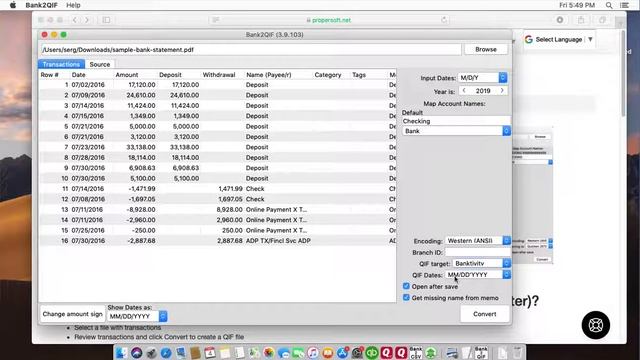
Task: Open Bank account type dropdown
Action: [456, 131]
